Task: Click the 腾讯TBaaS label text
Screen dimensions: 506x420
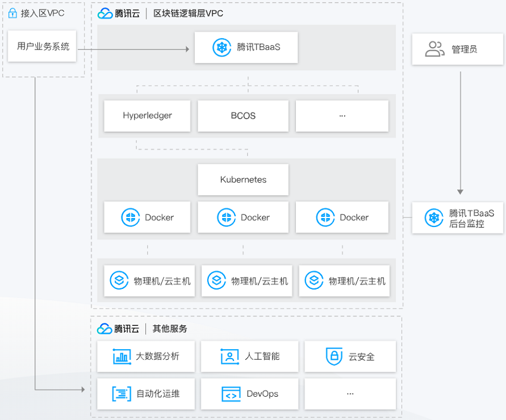Action: click(x=258, y=47)
